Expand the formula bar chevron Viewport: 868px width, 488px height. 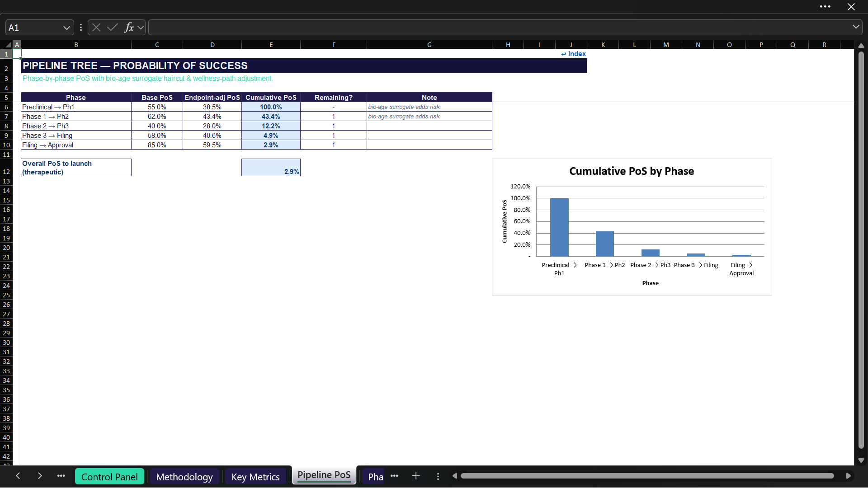tap(856, 27)
